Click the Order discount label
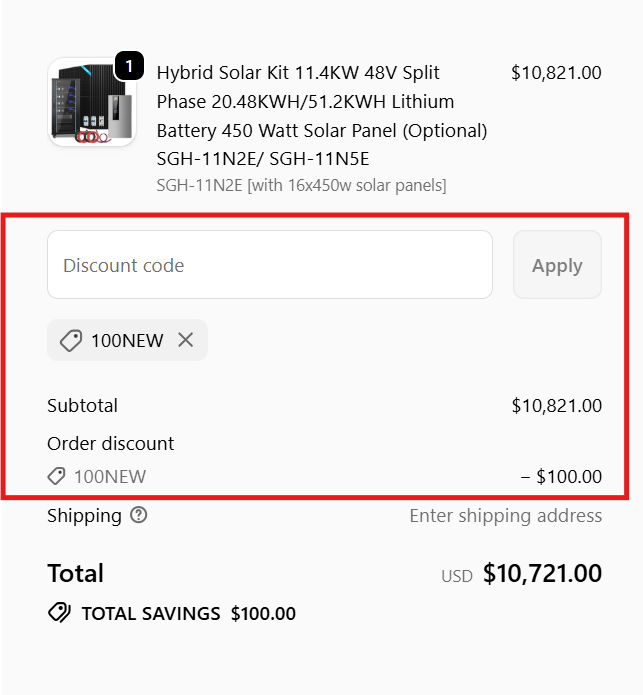643x695 pixels. (x=111, y=443)
